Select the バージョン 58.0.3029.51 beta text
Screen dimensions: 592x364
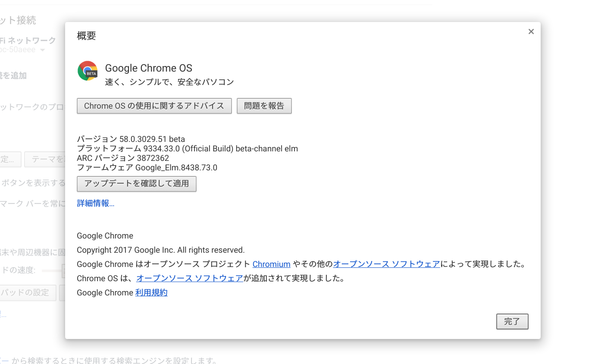(x=131, y=139)
